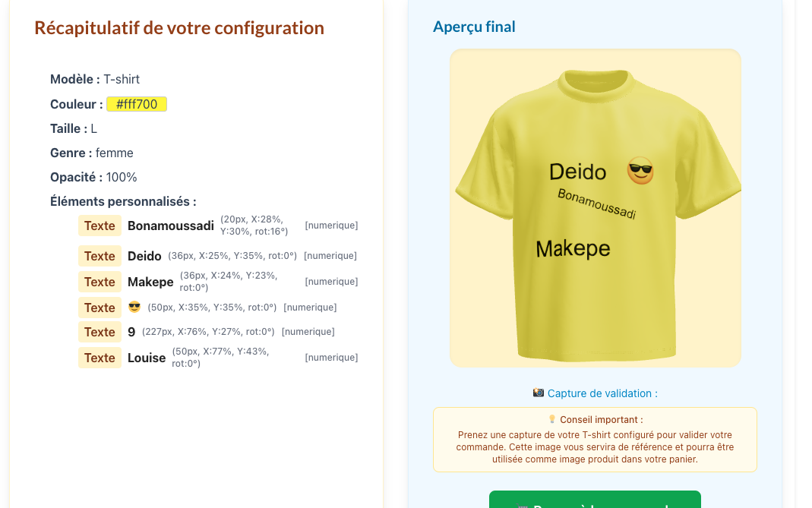Click the Texte tag beside Bonamoussadi
This screenshot has width=812, height=508.
tap(100, 226)
